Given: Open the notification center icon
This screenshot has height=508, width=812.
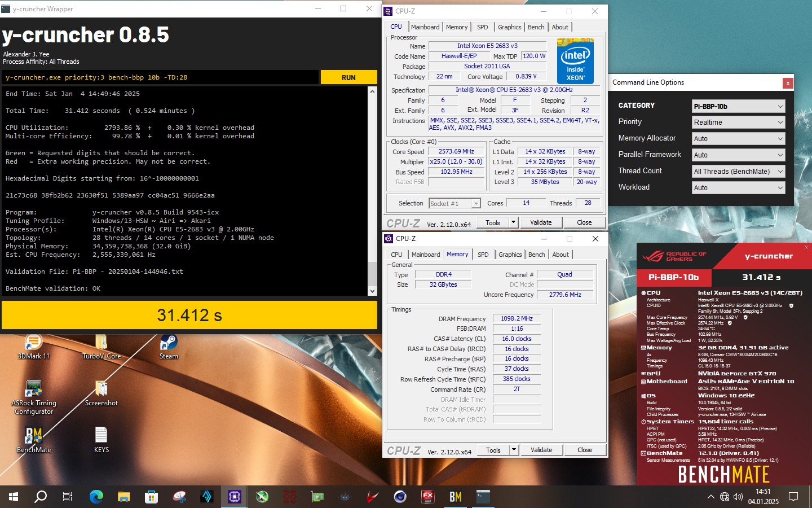Looking at the screenshot, I should 793,497.
